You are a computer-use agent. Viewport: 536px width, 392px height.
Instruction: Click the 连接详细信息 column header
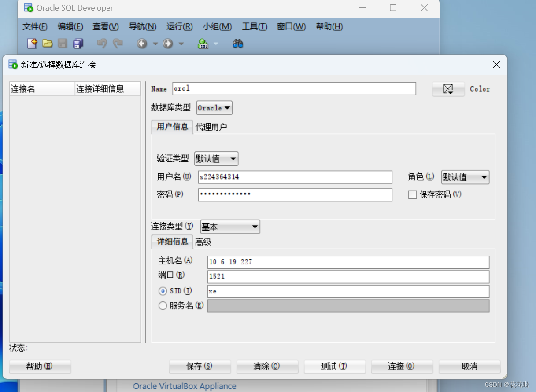tap(108, 89)
